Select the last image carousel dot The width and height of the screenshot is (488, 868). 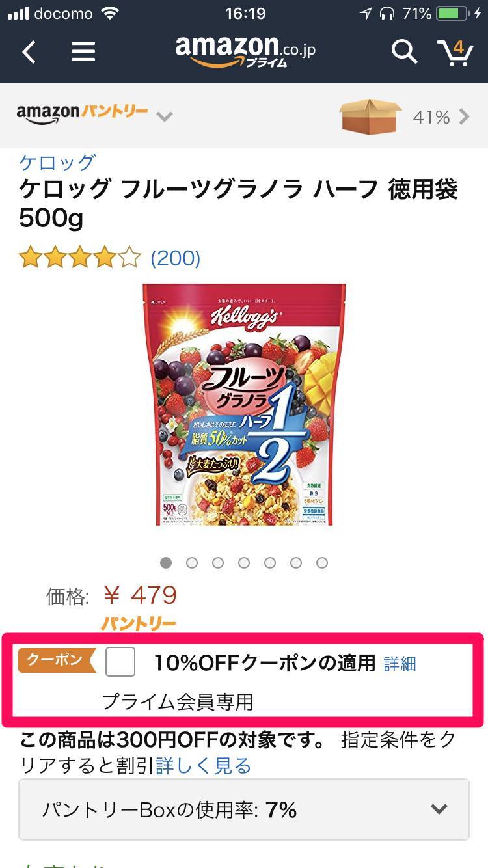322,562
